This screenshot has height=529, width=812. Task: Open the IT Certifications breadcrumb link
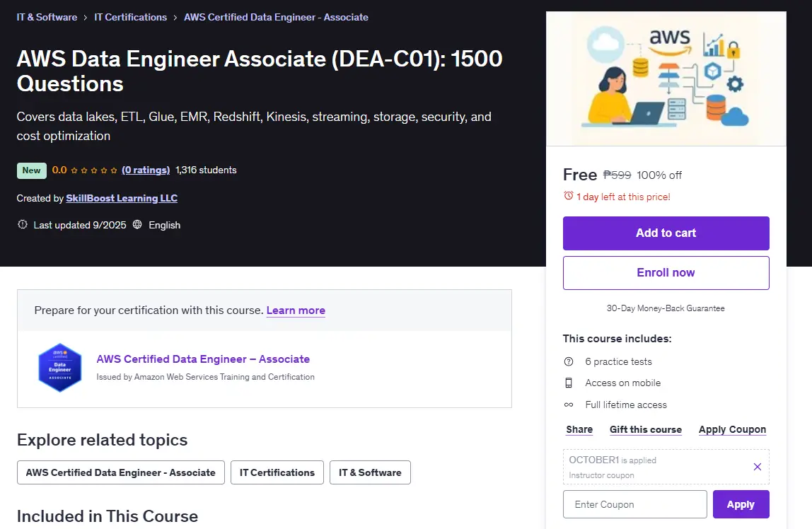click(130, 17)
